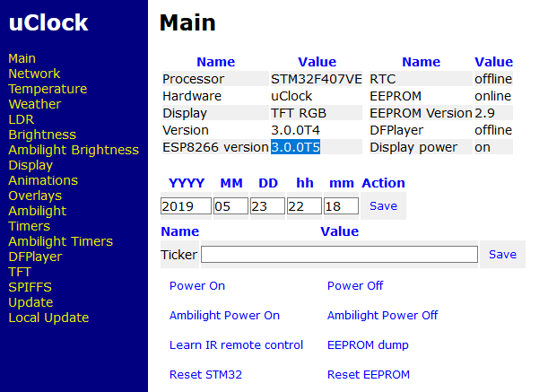Click the MM month input field
The width and height of the screenshot is (548, 392).
[231, 206]
